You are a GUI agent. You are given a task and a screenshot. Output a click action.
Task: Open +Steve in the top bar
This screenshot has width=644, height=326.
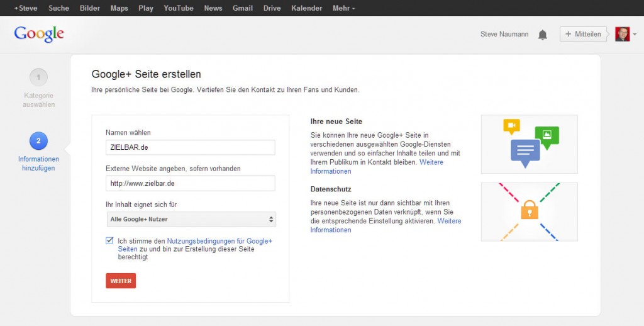[x=26, y=8]
